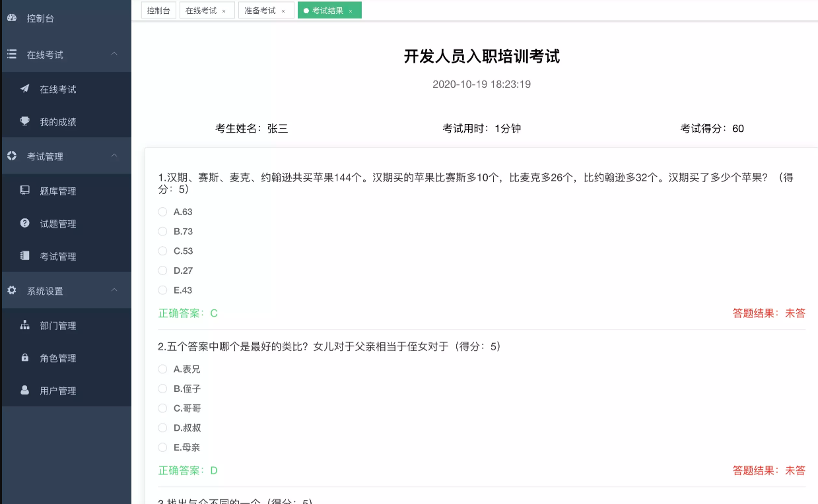Close the 考试结果 tab
The width and height of the screenshot is (818, 504).
click(x=351, y=11)
